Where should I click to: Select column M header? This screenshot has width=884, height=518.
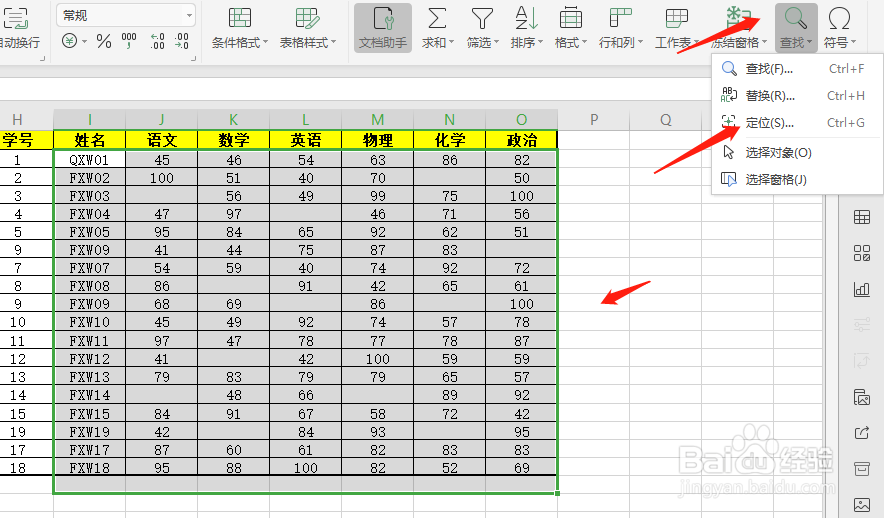click(378, 119)
